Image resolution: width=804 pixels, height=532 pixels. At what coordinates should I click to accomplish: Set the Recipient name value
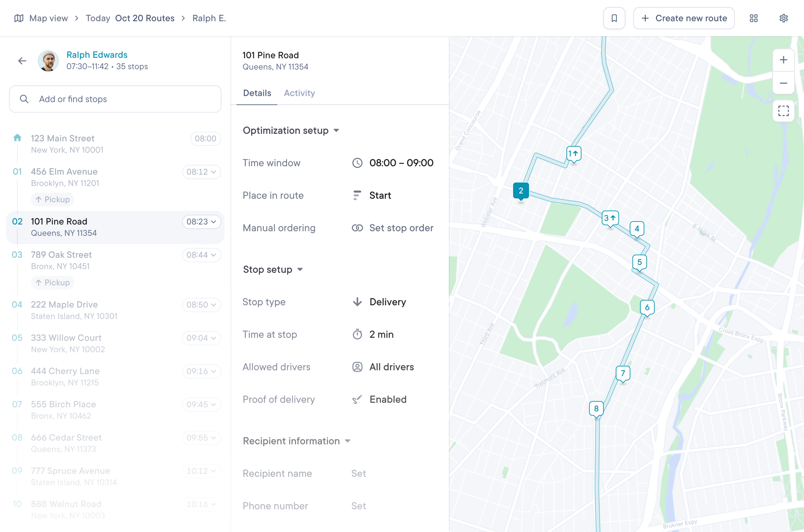pos(359,474)
